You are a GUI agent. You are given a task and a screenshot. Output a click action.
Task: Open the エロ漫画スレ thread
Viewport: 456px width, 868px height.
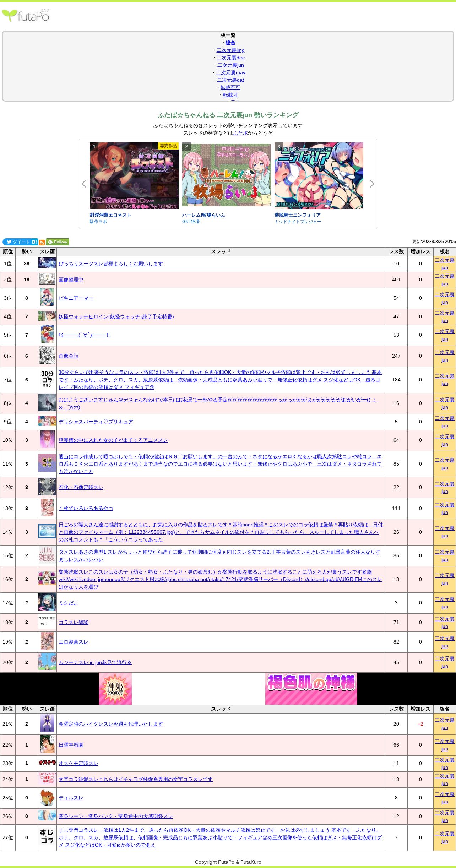pyautogui.click(x=74, y=642)
